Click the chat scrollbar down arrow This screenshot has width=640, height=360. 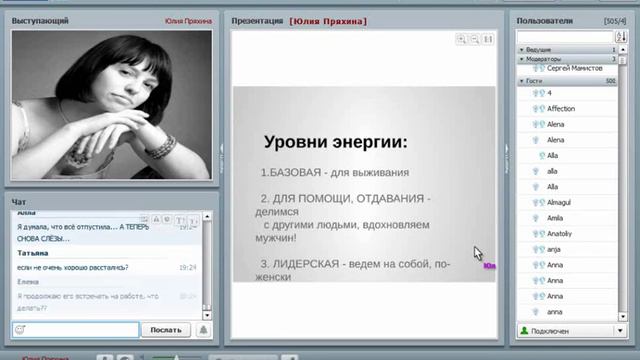coord(207,315)
